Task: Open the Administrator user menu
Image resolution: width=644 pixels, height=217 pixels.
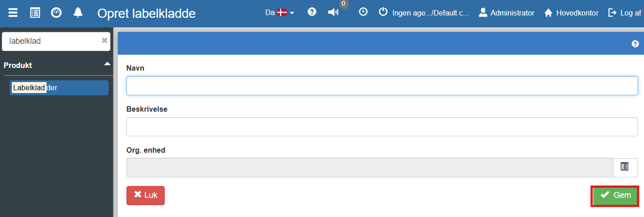Action: (x=506, y=13)
